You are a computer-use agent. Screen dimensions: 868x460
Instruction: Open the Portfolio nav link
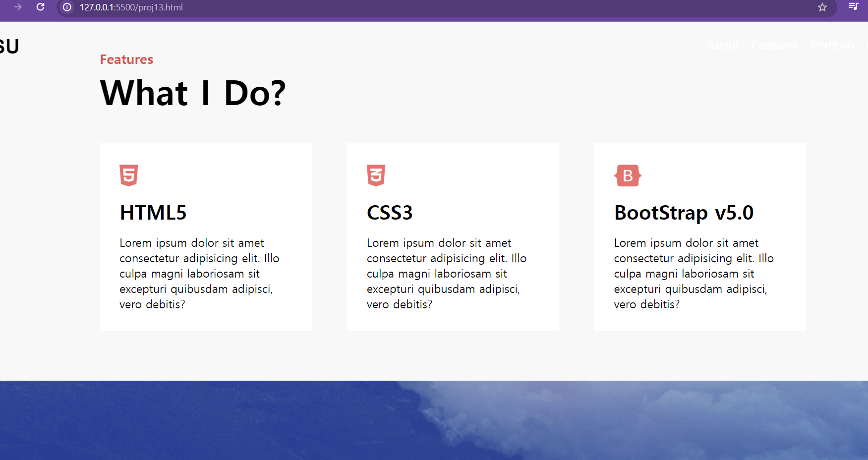[832, 45]
